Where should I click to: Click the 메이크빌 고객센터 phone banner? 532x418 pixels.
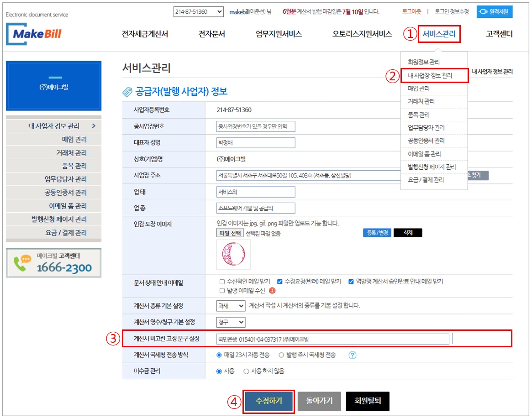53,263
